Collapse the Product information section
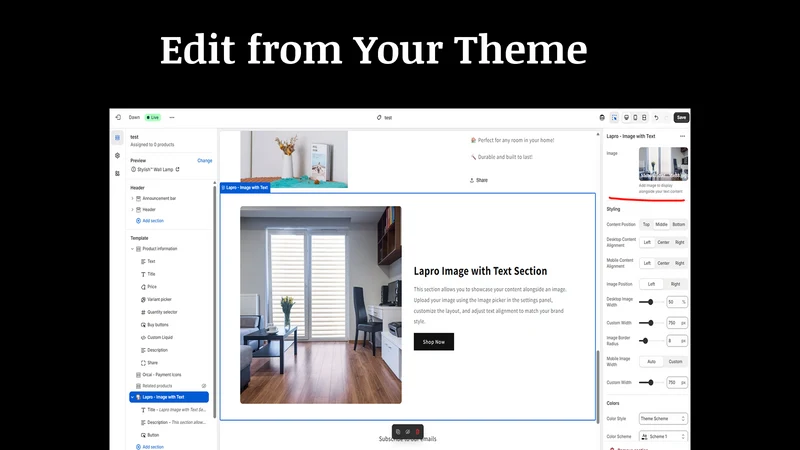Viewport: 800px width, 450px height. click(x=133, y=249)
